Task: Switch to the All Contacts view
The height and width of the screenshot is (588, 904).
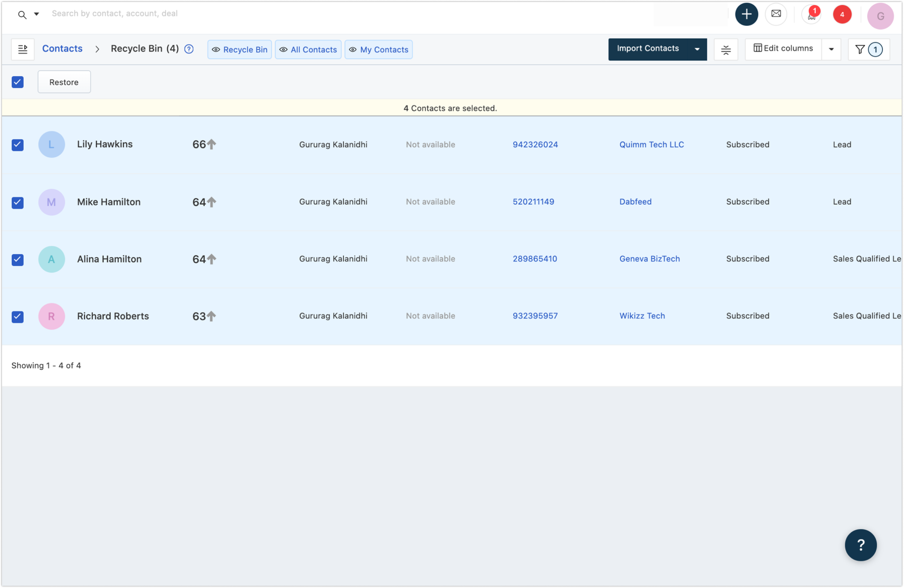Action: pyautogui.click(x=308, y=49)
